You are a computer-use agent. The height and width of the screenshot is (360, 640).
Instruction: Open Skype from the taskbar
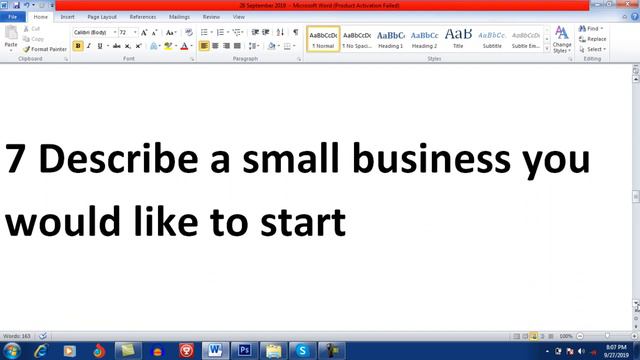point(302,351)
